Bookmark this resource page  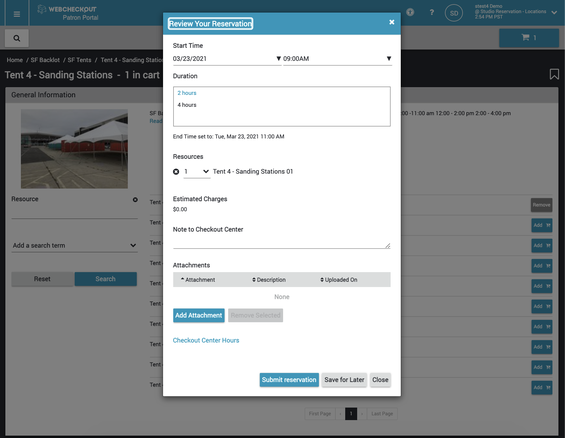554,75
